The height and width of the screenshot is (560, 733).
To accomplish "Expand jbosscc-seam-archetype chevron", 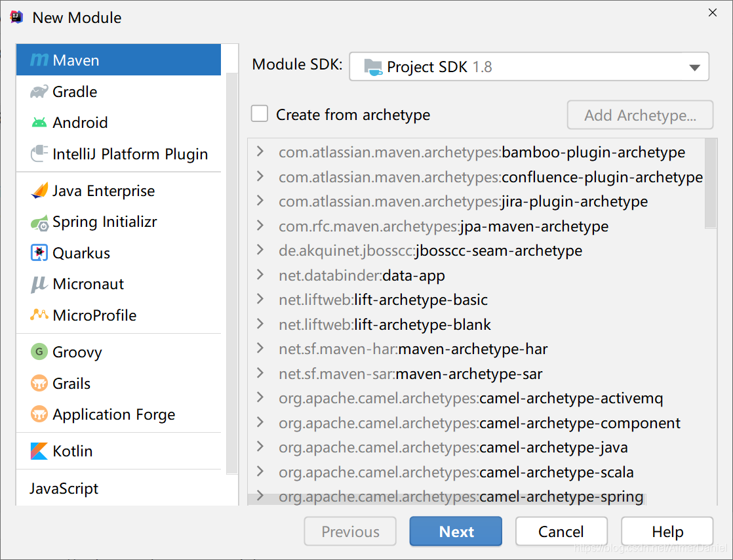I will (x=260, y=250).
